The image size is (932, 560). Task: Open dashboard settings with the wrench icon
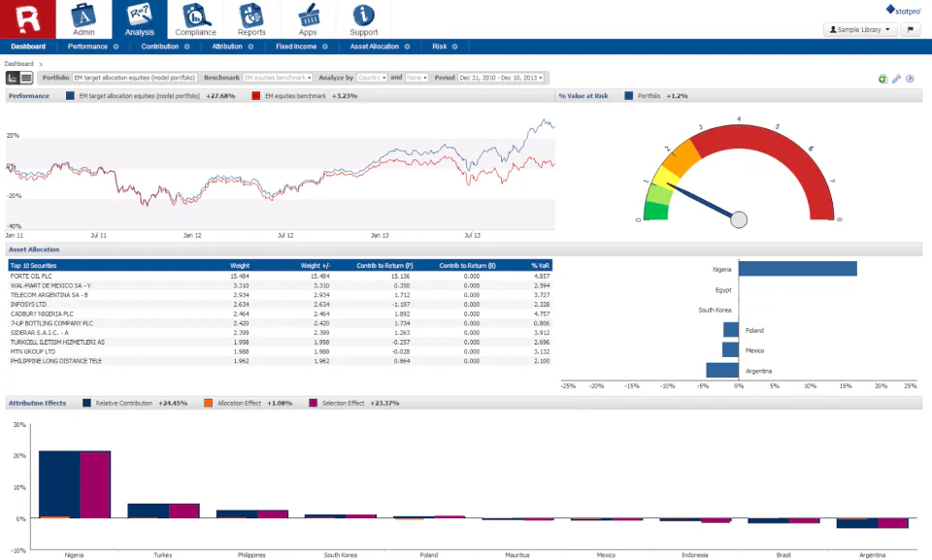point(895,79)
